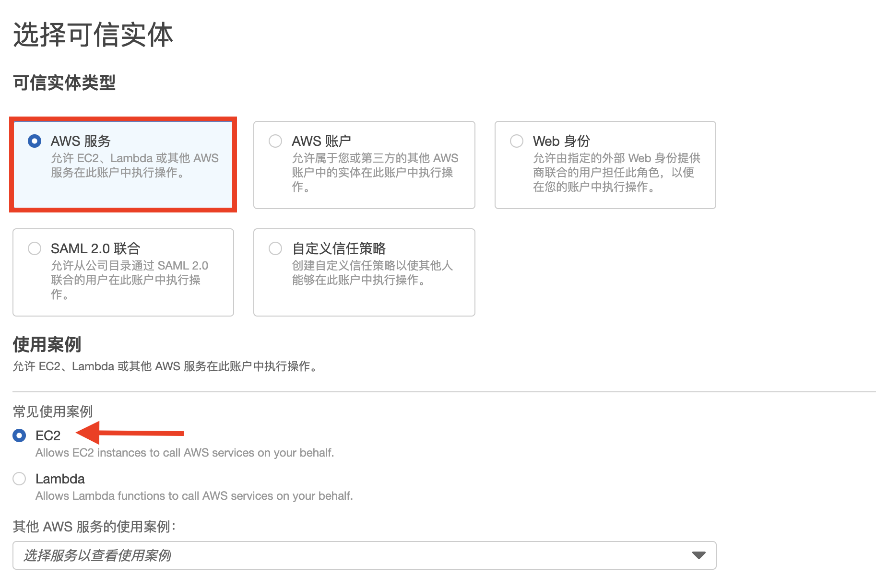Screen dimensions: 876x588
Task: Click the dropdown arrow for other AWS services
Action: click(x=698, y=555)
